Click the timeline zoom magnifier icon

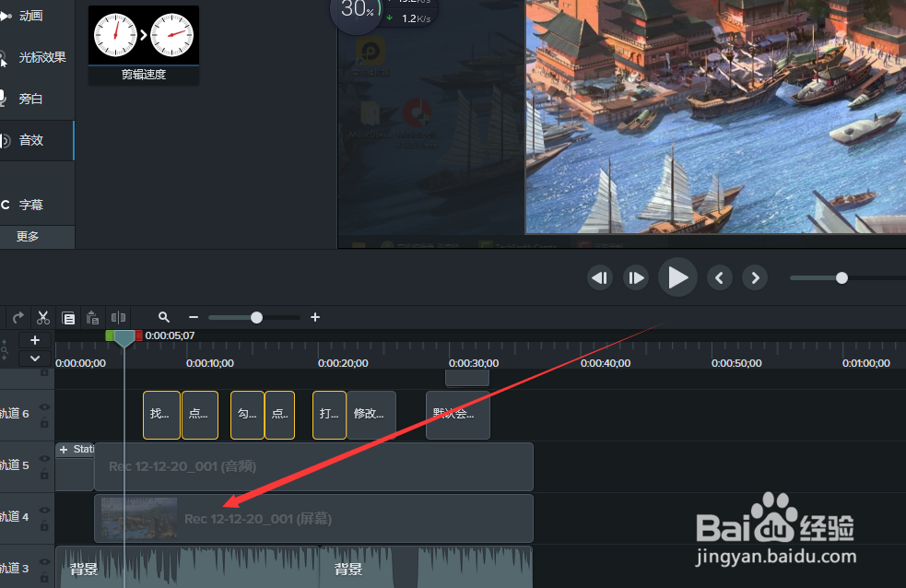tap(164, 317)
